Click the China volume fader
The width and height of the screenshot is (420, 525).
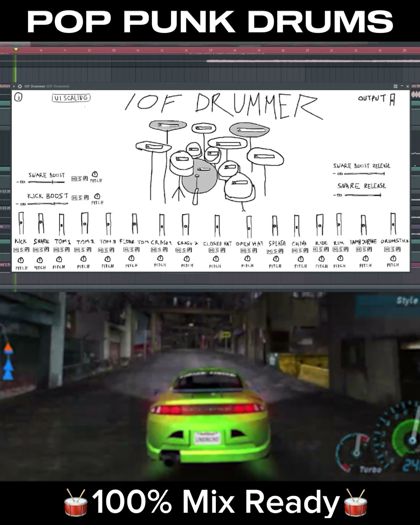click(x=297, y=226)
